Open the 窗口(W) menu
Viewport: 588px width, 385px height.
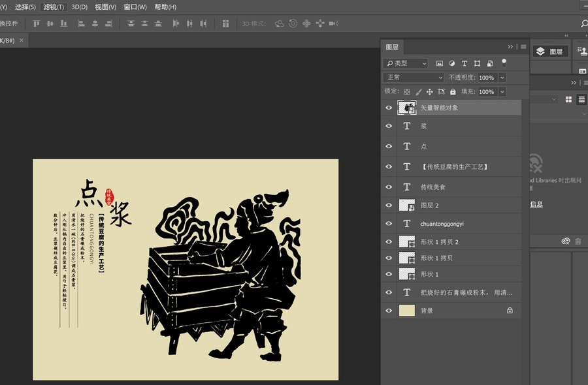click(135, 7)
